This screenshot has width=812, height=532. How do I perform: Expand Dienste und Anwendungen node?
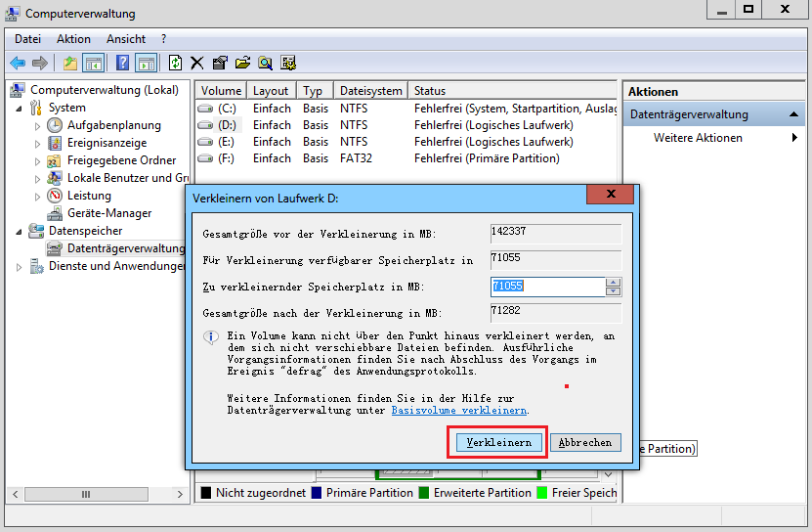coord(20,267)
